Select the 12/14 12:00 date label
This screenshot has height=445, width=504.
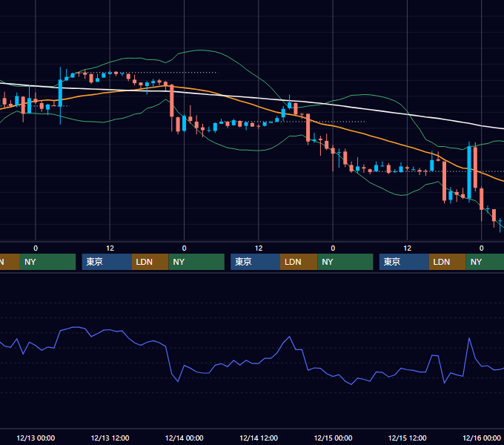tap(259, 438)
